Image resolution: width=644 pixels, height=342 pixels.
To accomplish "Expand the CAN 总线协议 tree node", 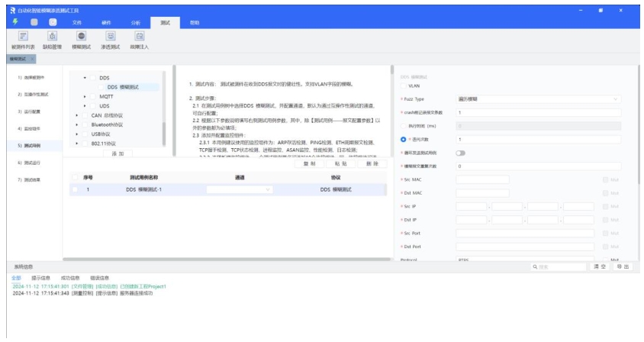I will (78, 115).
